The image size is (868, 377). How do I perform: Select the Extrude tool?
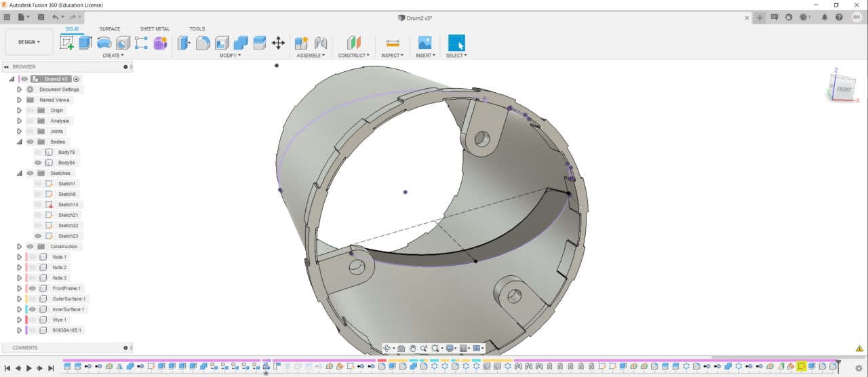tap(85, 43)
